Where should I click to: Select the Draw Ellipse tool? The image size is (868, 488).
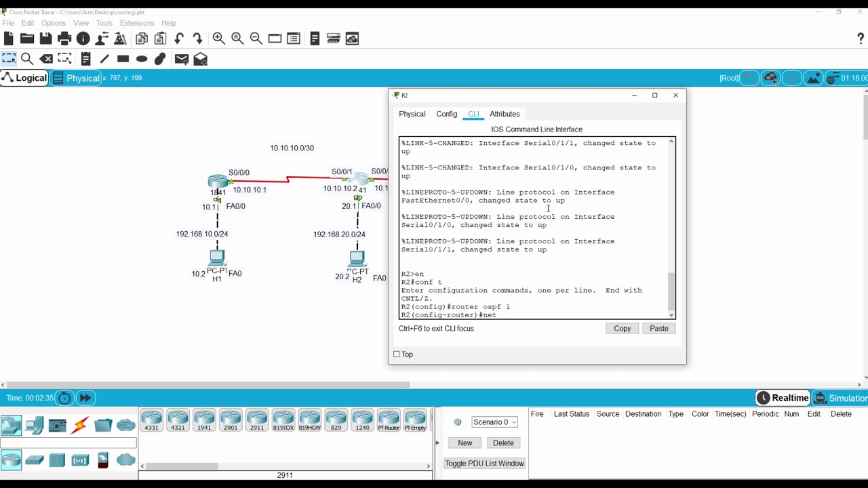142,59
